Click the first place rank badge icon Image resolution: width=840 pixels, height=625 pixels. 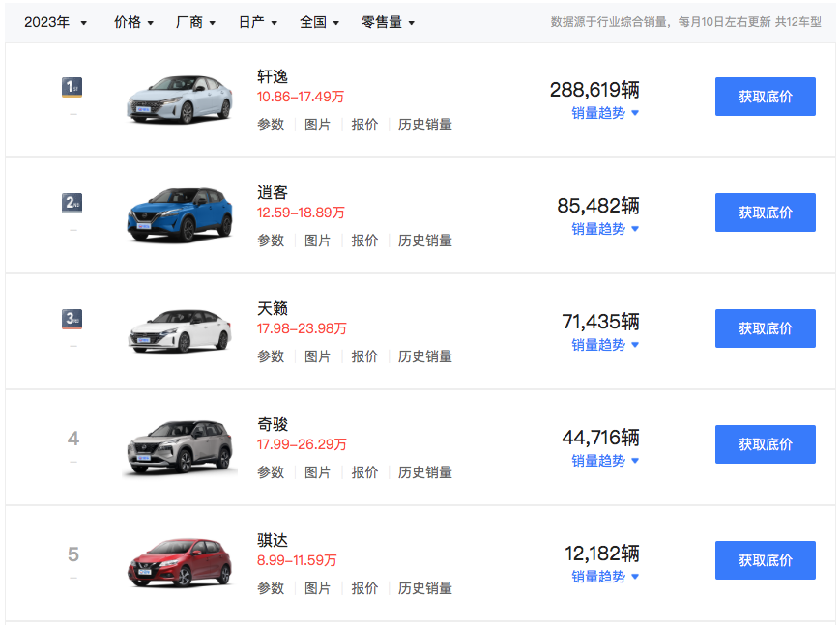pos(72,87)
